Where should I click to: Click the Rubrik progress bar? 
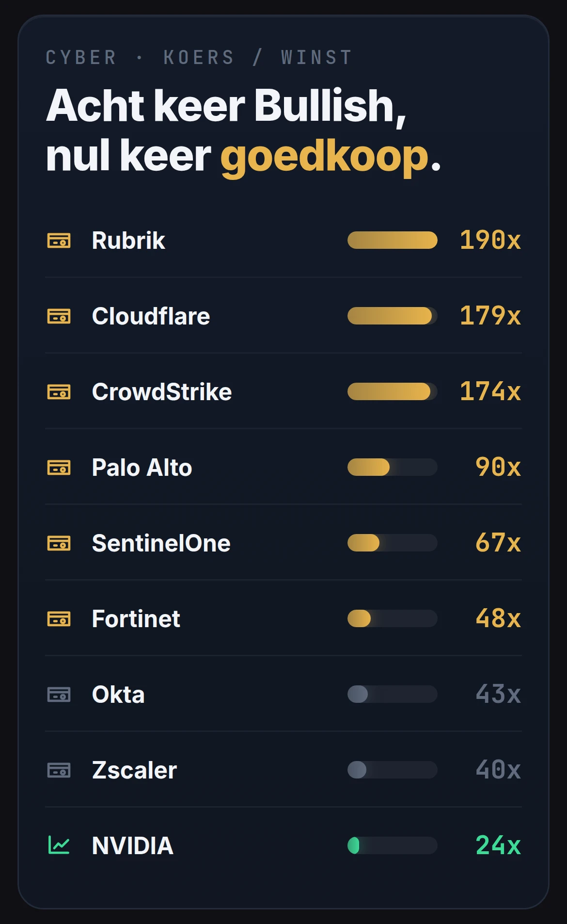[x=393, y=240]
